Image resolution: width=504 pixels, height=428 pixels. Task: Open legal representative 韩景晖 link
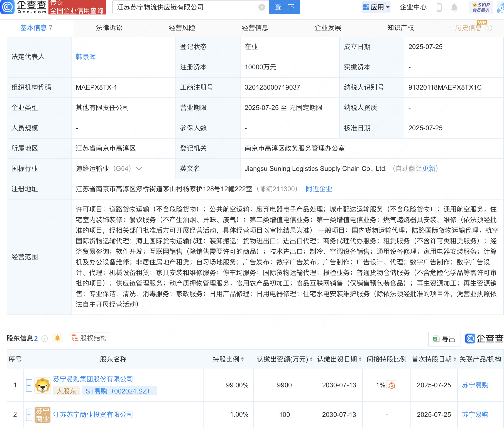pos(86,57)
